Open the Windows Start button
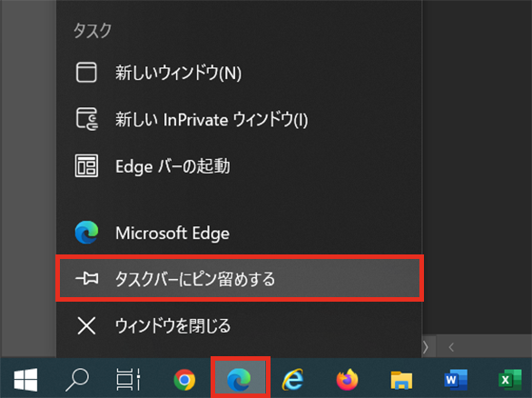532x398 pixels. tap(25, 379)
